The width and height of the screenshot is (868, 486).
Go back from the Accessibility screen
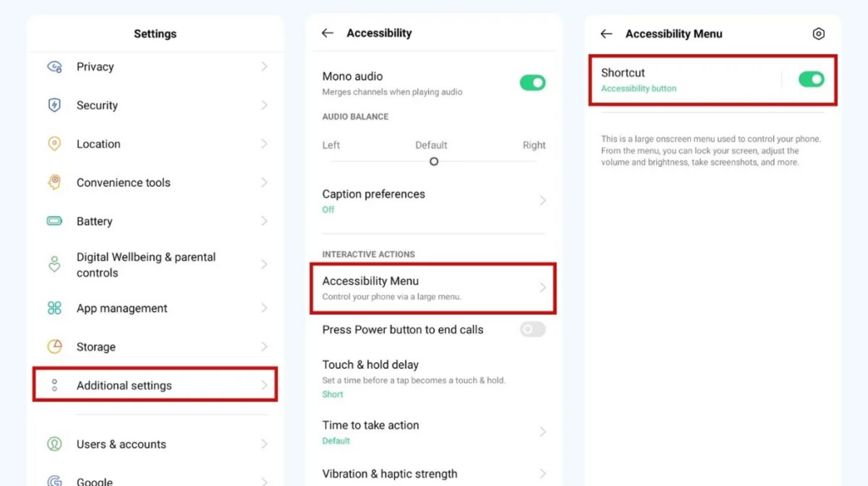[x=327, y=33]
